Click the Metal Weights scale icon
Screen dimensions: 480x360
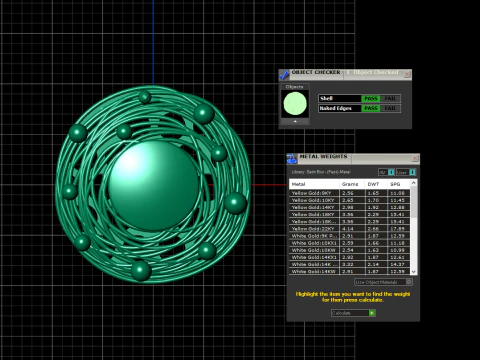click(x=292, y=159)
